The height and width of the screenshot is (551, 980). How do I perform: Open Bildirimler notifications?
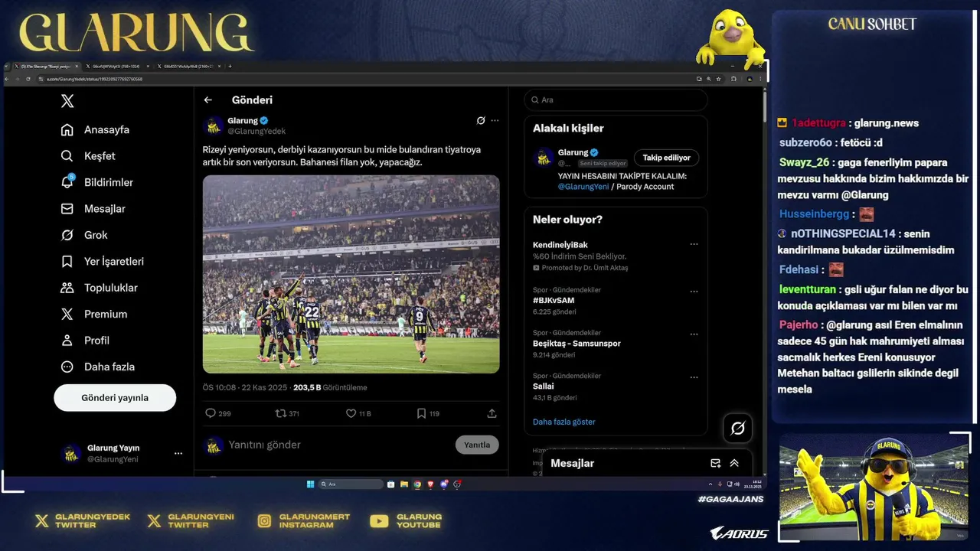click(x=96, y=182)
